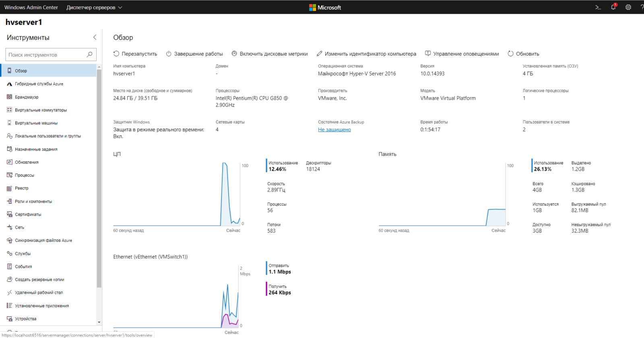Click send rate 1.1 Mbps
The image size is (644, 338).
280,272
